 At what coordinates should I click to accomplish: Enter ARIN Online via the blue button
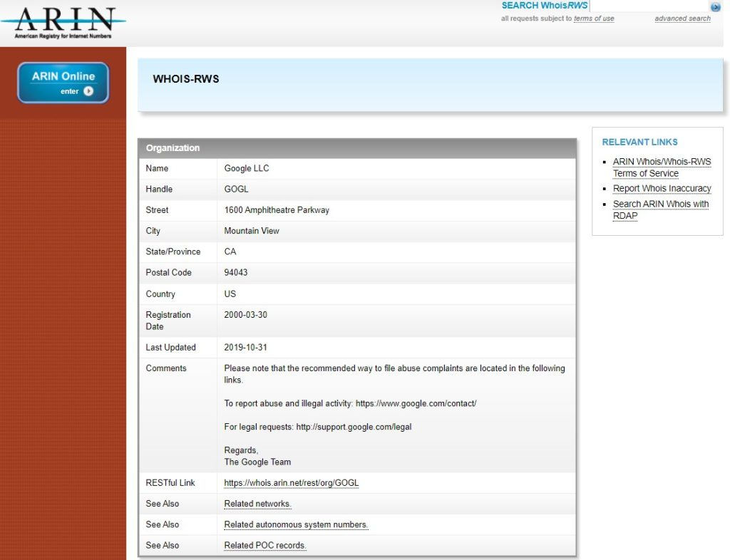pos(63,83)
